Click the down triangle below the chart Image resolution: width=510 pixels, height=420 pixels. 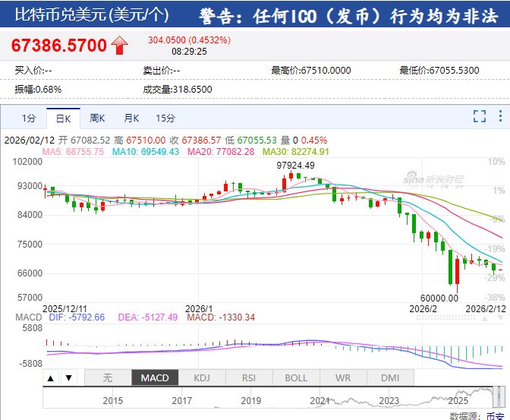tap(68, 377)
